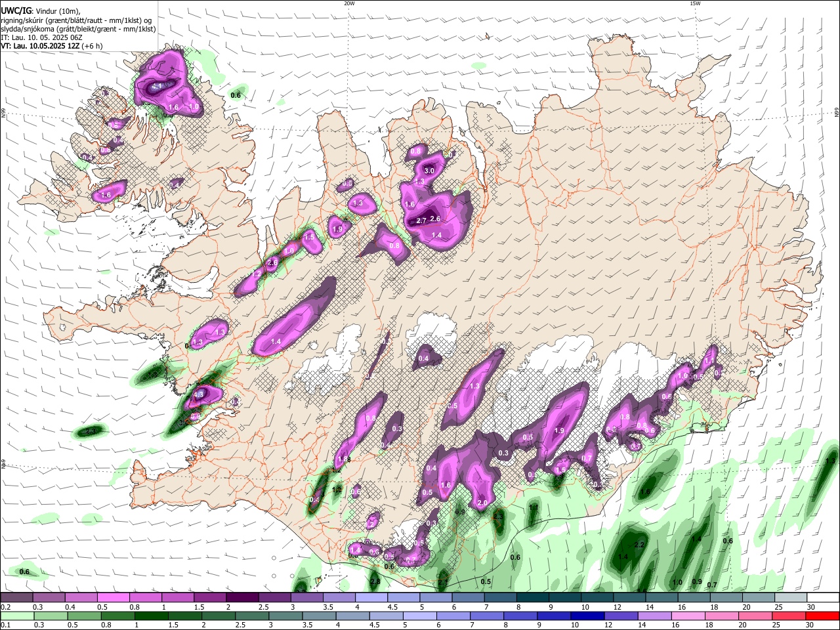
Task: Select the dark teal 8 snow legend swatch
Action: (x=532, y=598)
